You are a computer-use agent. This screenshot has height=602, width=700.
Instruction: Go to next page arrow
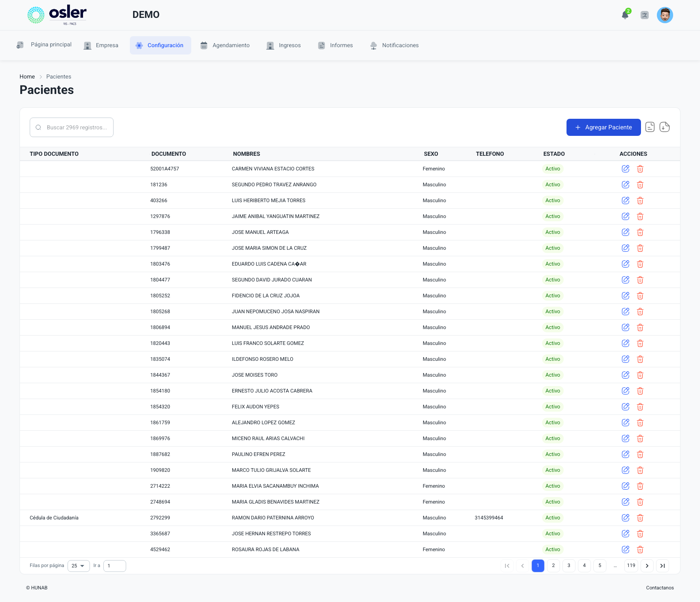(x=647, y=566)
